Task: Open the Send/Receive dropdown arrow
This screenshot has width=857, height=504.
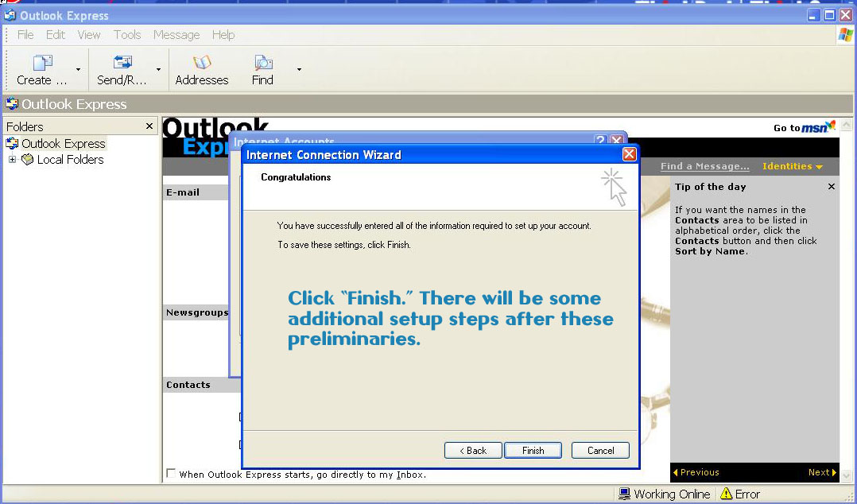Action: [158, 70]
